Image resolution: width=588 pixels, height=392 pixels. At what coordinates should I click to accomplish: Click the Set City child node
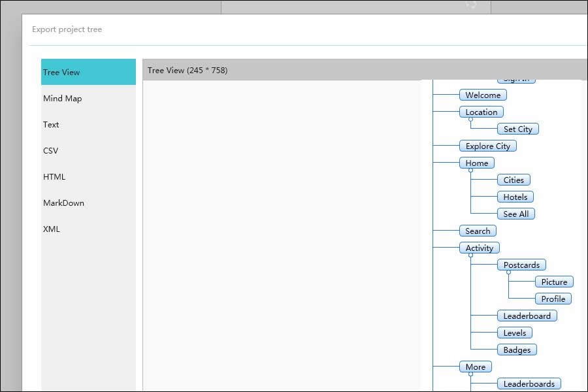(517, 129)
